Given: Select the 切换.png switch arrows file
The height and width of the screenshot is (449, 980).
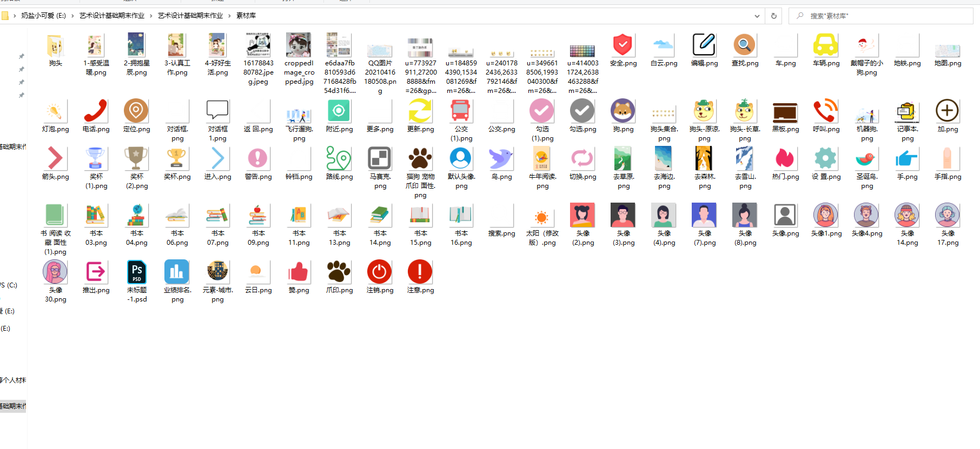Looking at the screenshot, I should coord(582,159).
